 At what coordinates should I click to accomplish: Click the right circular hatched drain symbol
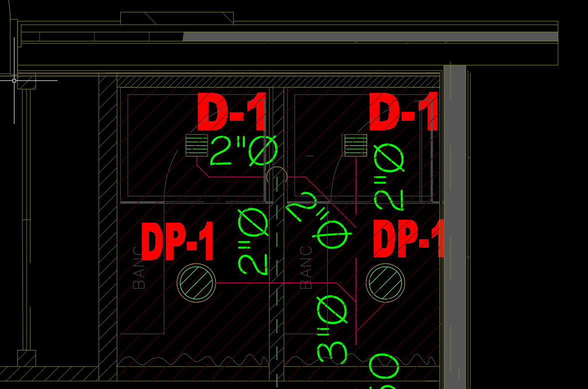click(x=385, y=283)
